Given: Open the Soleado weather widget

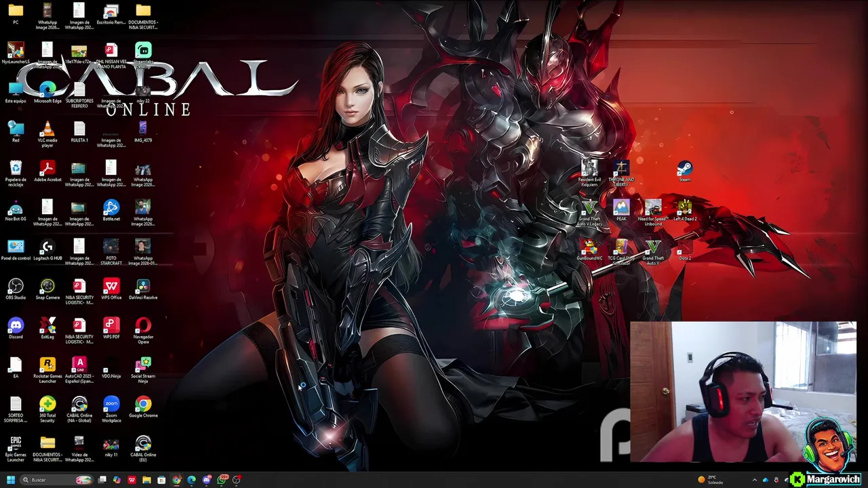Looking at the screenshot, I should pos(711,480).
